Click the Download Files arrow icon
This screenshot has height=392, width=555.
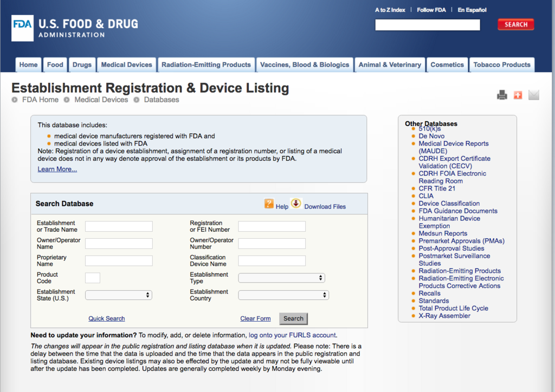pos(296,203)
